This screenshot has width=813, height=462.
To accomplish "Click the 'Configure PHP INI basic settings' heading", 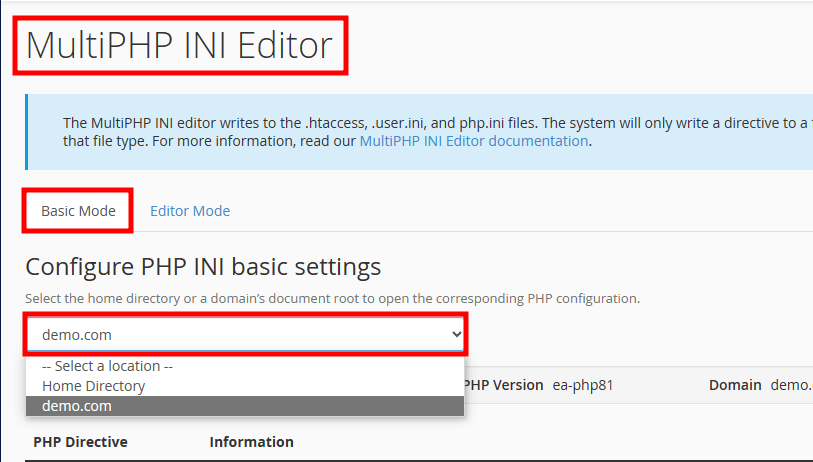I will 203,267.
